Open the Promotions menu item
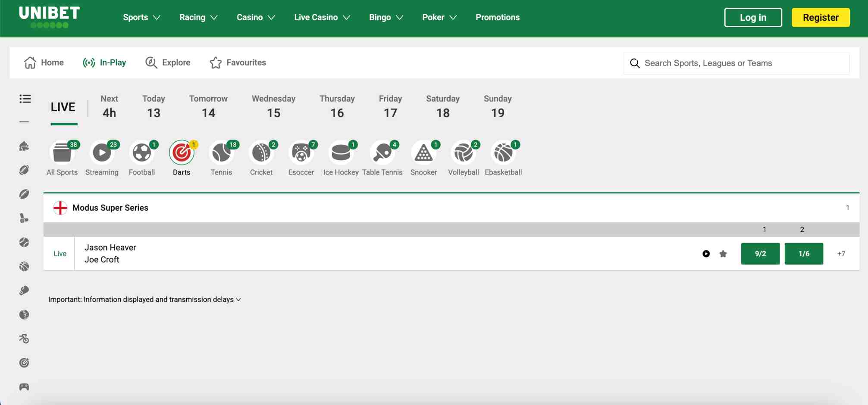The width and height of the screenshot is (868, 405). click(497, 17)
